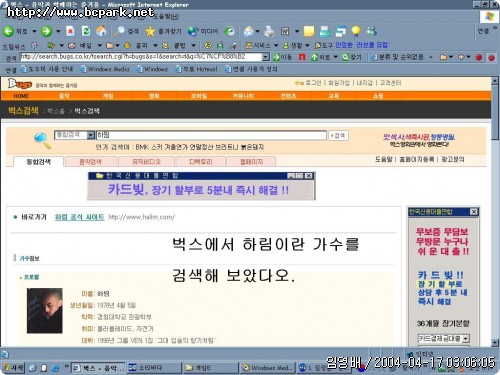The image size is (500, 375).
Task: Switch to the 뮤직비디오 tab
Action: [146, 162]
